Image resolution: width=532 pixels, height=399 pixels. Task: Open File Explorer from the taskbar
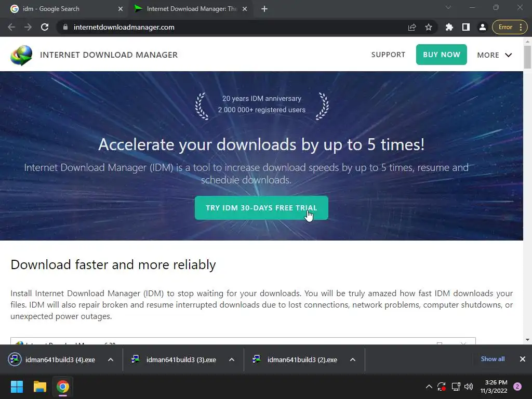39,387
